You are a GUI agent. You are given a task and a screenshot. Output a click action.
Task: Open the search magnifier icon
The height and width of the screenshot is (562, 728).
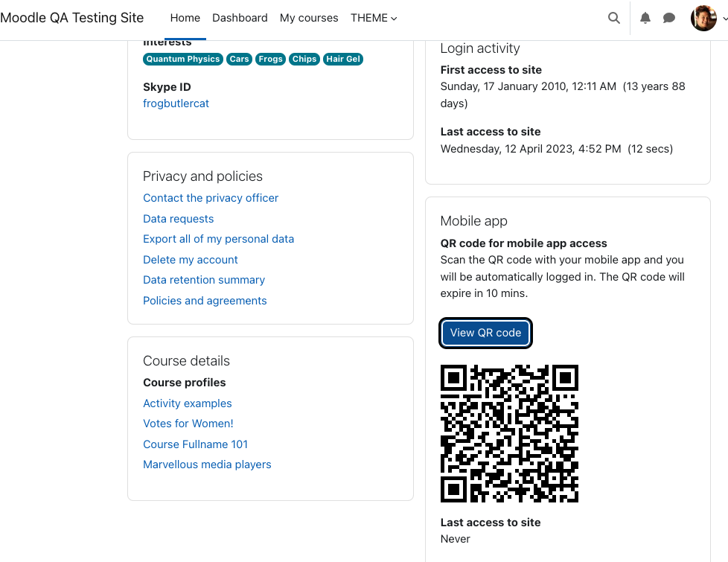tap(614, 18)
